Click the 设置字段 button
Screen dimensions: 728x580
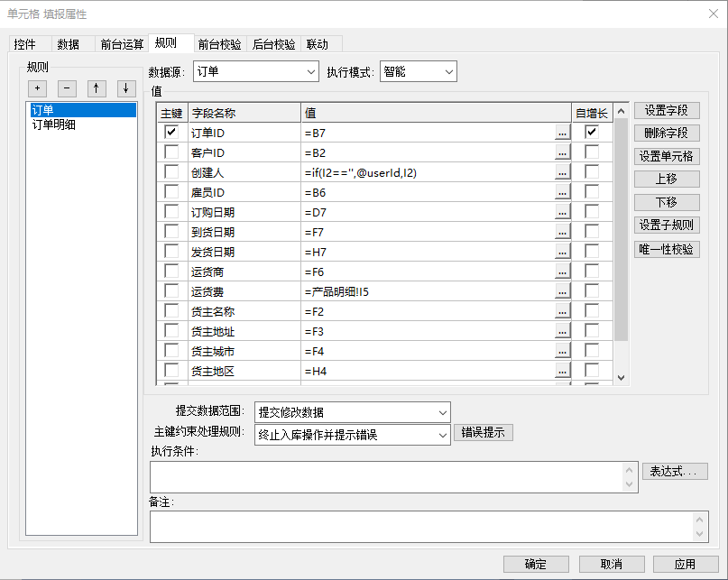(x=667, y=110)
